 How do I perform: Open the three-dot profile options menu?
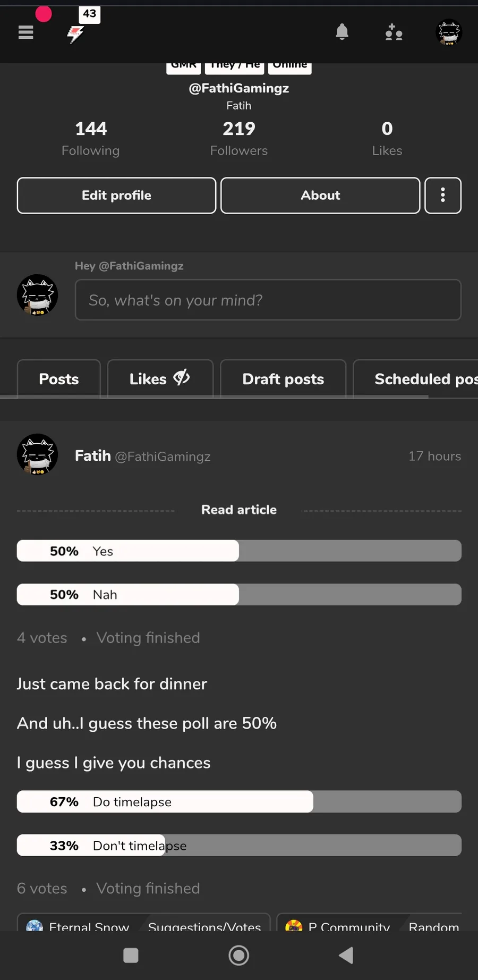point(443,195)
